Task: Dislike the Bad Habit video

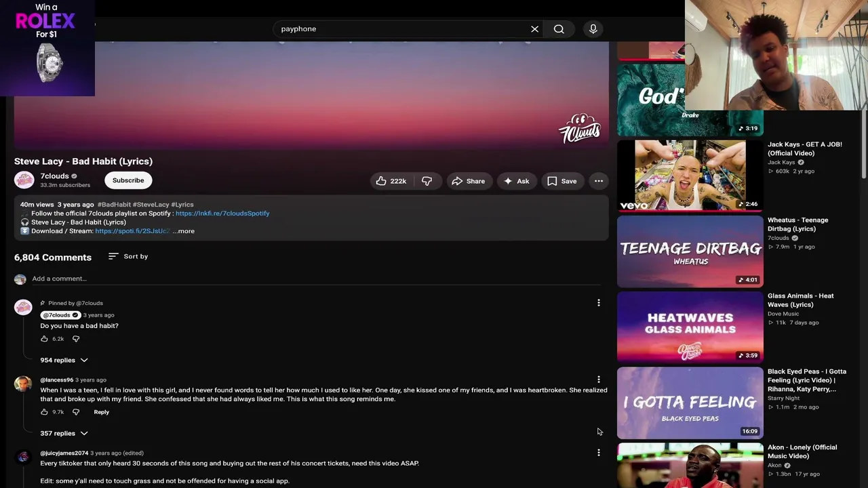Action: [x=427, y=181]
